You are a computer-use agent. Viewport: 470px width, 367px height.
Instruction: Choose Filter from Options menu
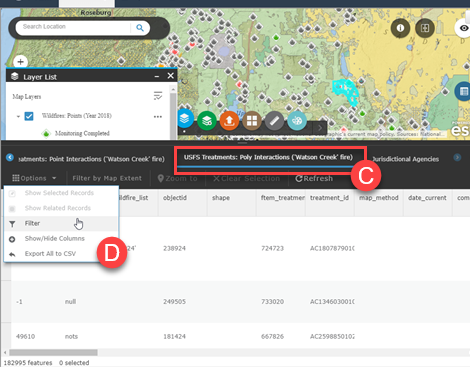[x=61, y=223]
